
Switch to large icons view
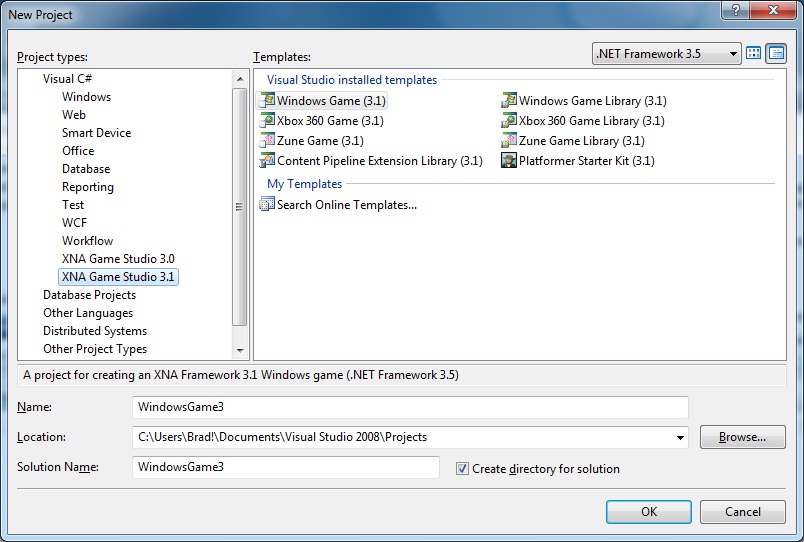click(x=753, y=53)
